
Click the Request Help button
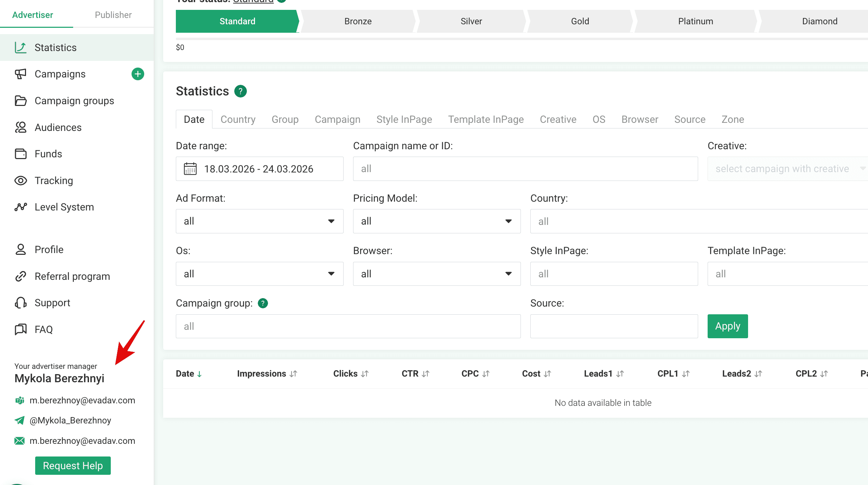(73, 466)
